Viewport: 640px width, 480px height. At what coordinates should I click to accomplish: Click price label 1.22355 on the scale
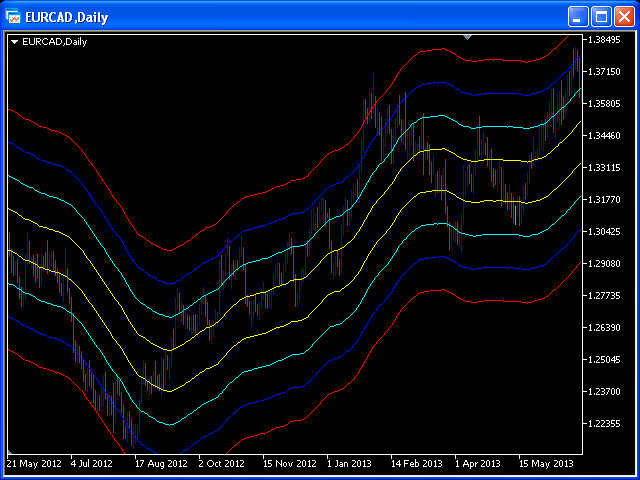pos(605,424)
